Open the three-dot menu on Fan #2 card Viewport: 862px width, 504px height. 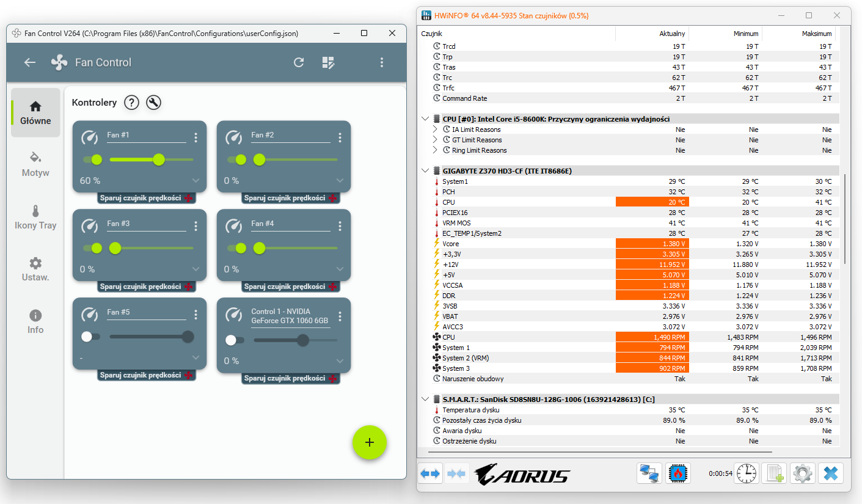click(x=340, y=138)
